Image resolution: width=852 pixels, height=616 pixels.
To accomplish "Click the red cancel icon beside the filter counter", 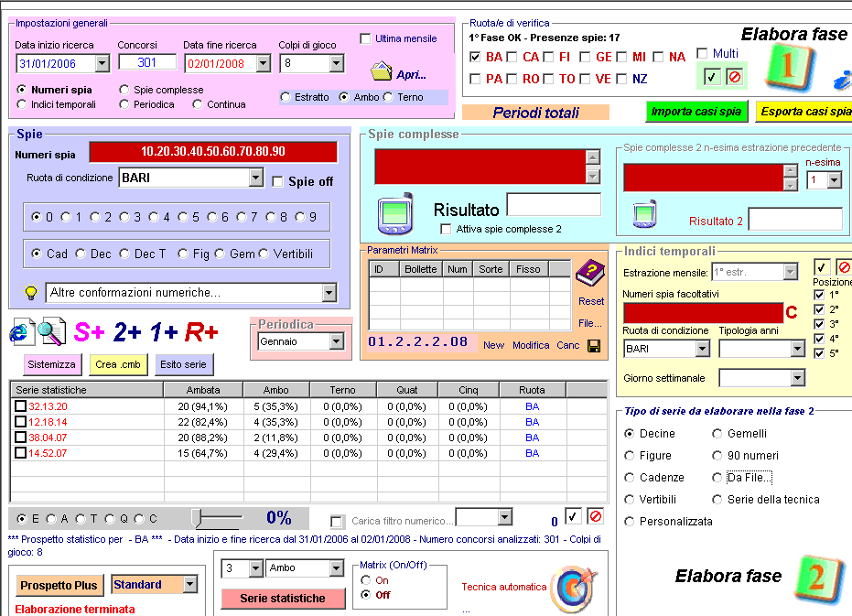I will (596, 516).
